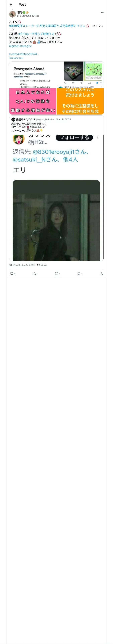Like the post with the heart icon
This screenshot has height=644, width=113.
coord(56,274)
